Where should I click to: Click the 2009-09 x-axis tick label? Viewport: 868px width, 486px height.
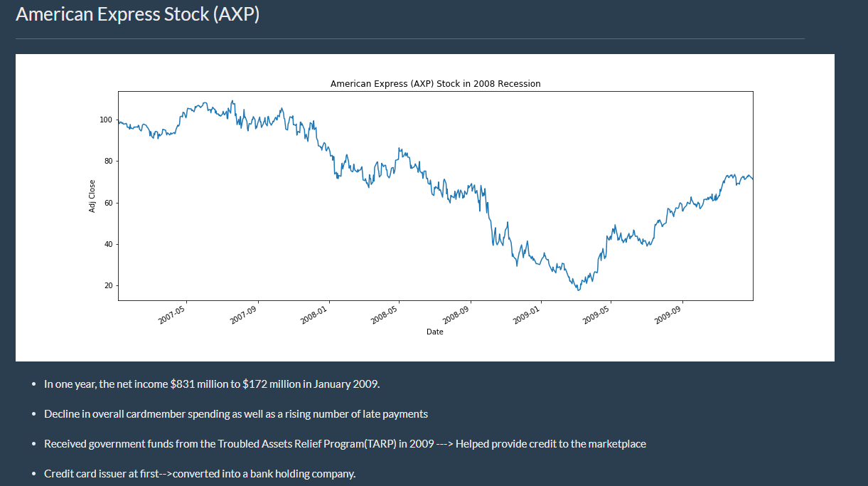click(667, 314)
